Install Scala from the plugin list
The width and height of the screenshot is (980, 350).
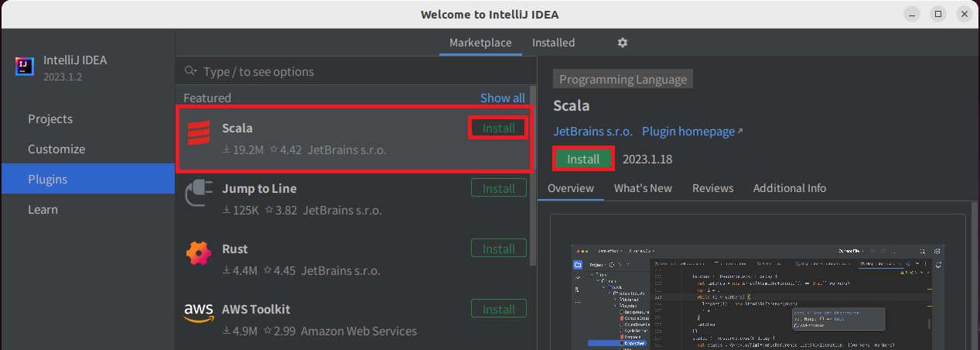tap(499, 128)
